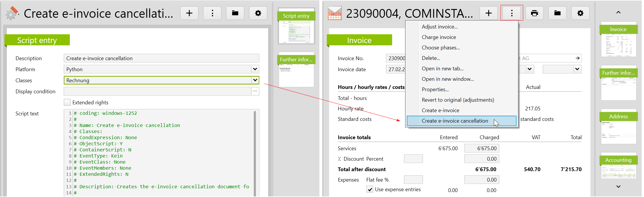Select Create e-invoice cancellation menu item
644x197 pixels.
coord(455,121)
